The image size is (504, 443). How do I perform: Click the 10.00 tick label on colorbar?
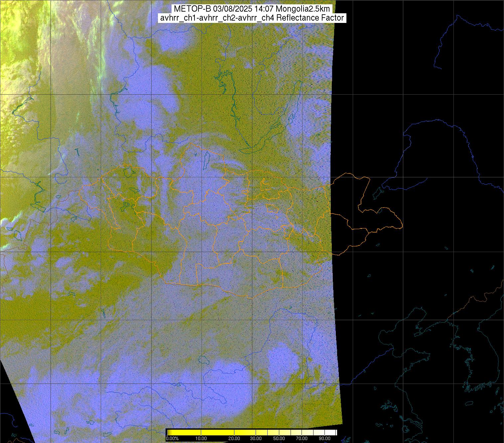coord(201,439)
